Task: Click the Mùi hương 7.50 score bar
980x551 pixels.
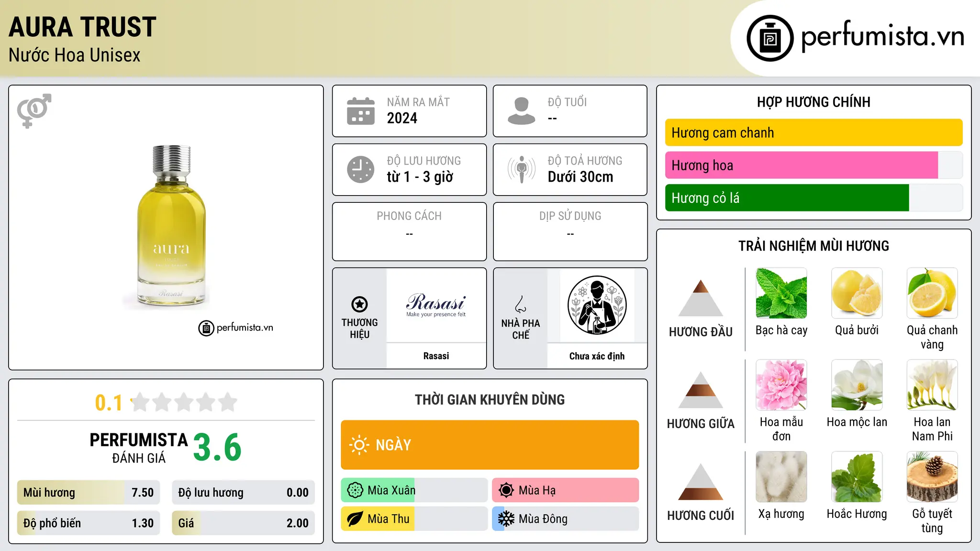Action: coord(89,493)
